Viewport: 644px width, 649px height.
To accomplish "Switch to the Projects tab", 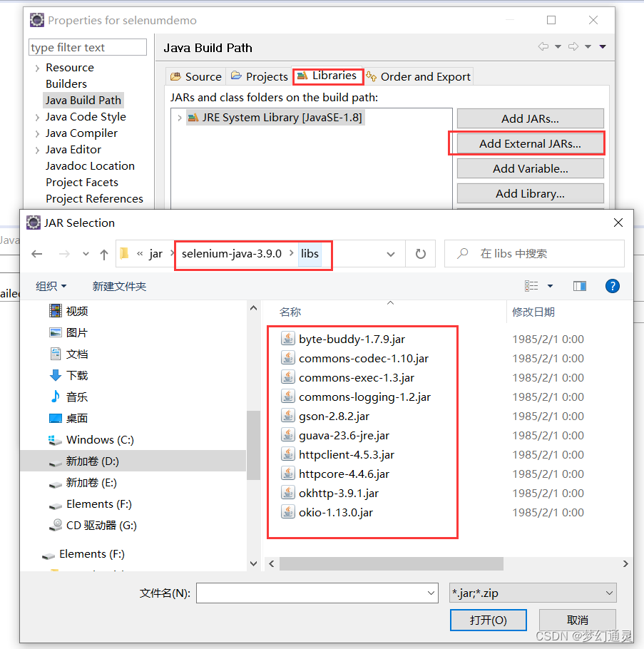I will (x=259, y=76).
